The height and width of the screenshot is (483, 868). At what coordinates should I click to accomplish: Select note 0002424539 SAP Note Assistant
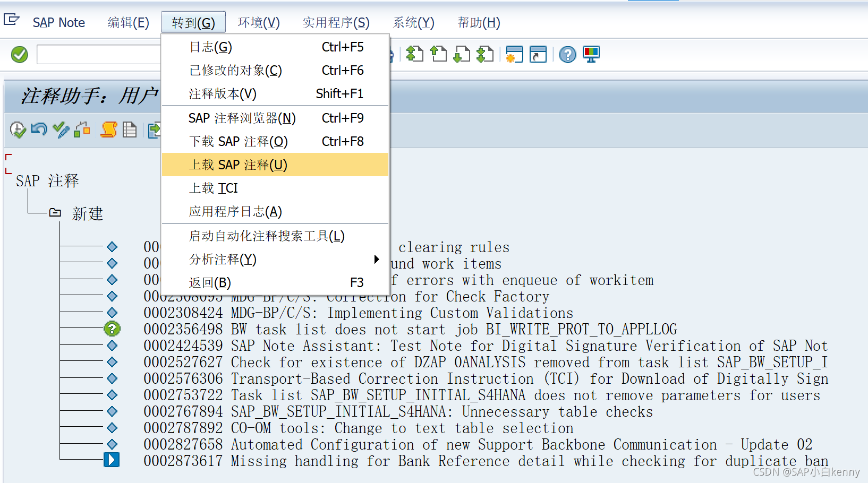486,346
